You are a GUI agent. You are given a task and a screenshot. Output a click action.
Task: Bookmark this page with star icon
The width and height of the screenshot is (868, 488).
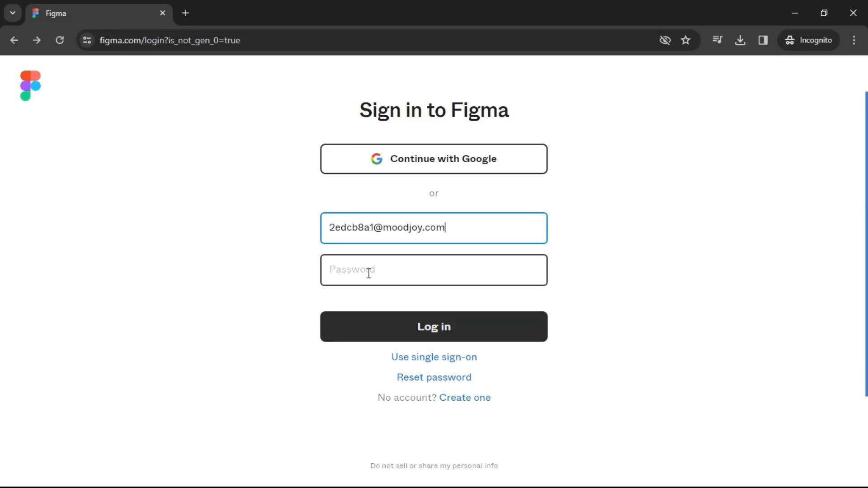(686, 40)
